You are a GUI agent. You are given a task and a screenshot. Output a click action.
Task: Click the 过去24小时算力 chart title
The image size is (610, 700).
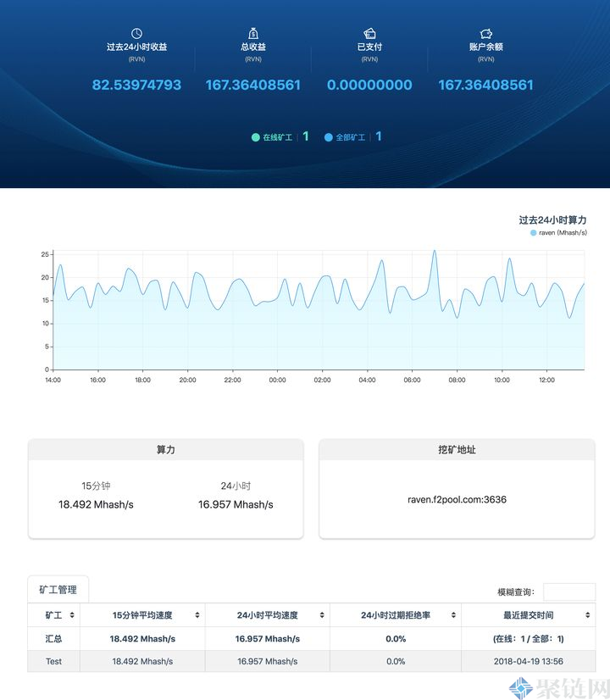coord(552,220)
